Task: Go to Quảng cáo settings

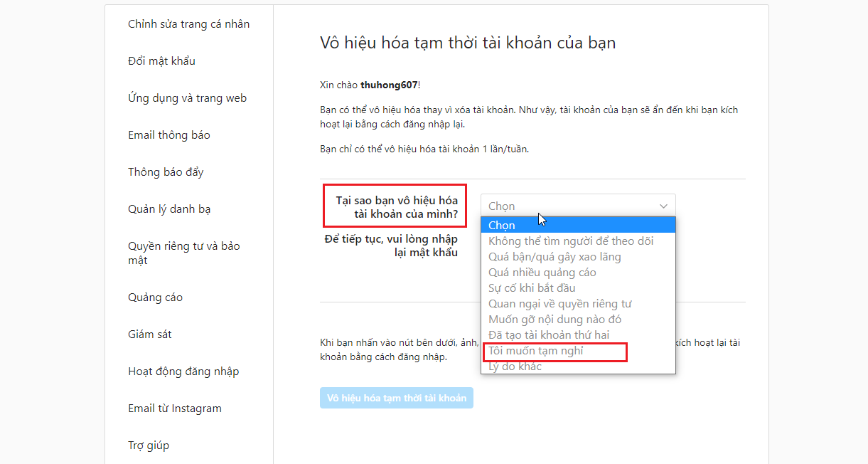Action: tap(155, 297)
